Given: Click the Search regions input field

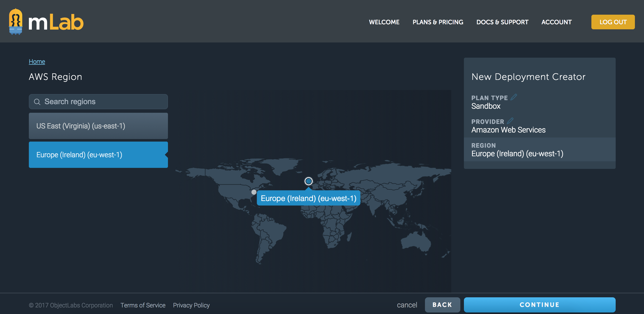Looking at the screenshot, I should [98, 101].
